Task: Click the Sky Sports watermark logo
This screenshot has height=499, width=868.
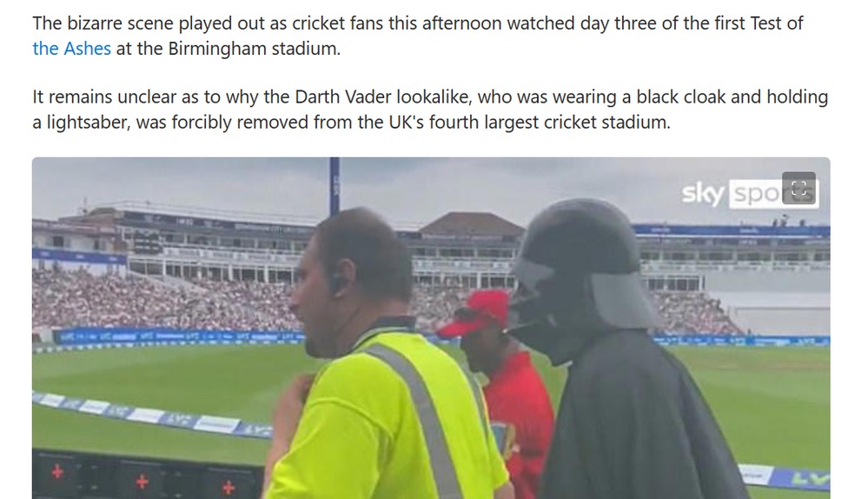Action: click(x=748, y=194)
